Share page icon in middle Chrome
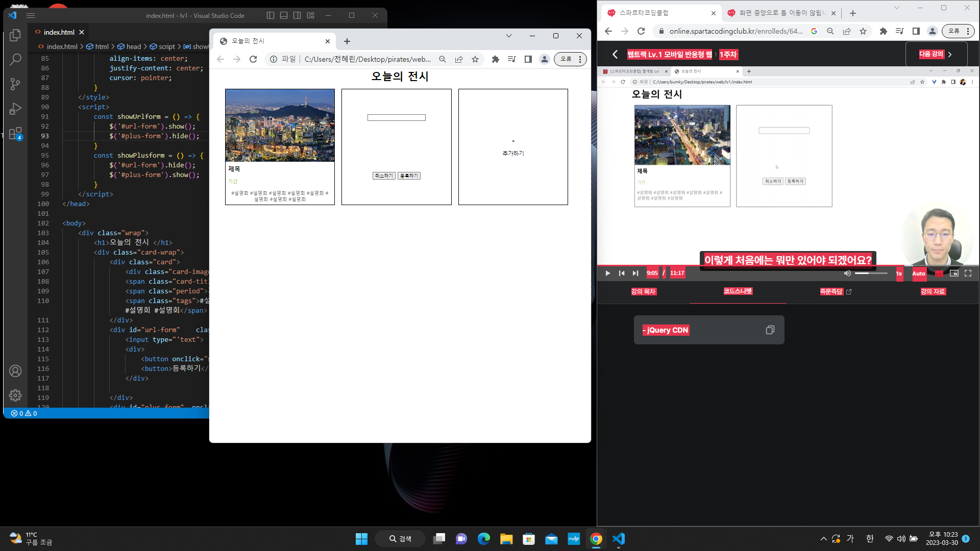980x551 pixels. point(459,59)
